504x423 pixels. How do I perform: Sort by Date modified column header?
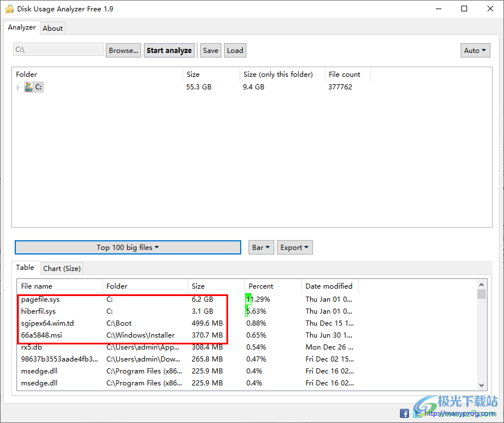[x=330, y=286]
